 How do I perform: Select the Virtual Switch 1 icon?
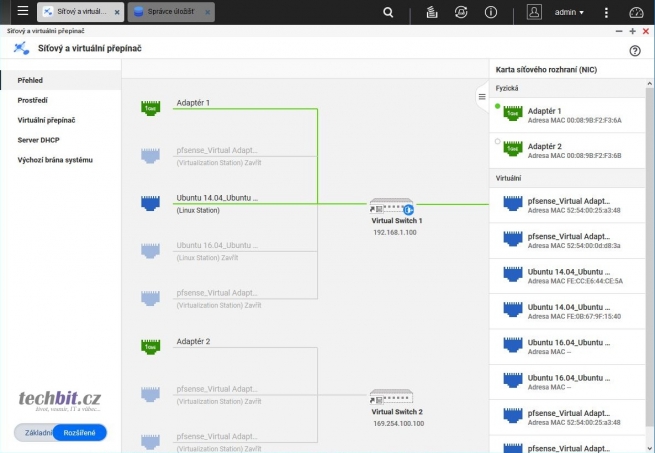[397, 206]
